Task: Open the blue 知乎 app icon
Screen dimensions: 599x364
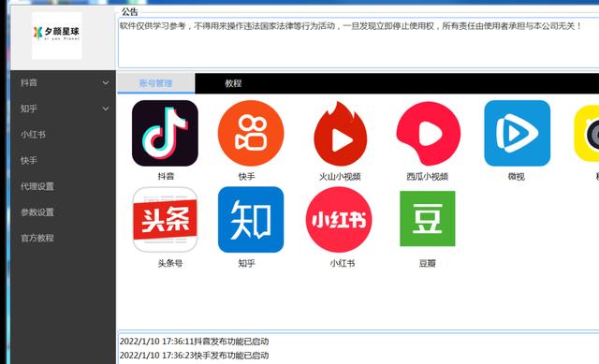Action: pyautogui.click(x=251, y=219)
